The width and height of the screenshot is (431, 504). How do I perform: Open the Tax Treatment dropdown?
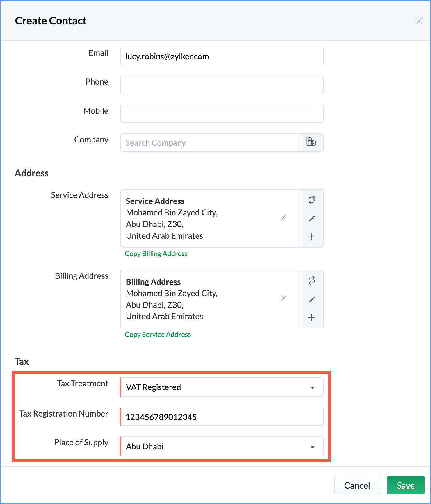click(x=222, y=387)
